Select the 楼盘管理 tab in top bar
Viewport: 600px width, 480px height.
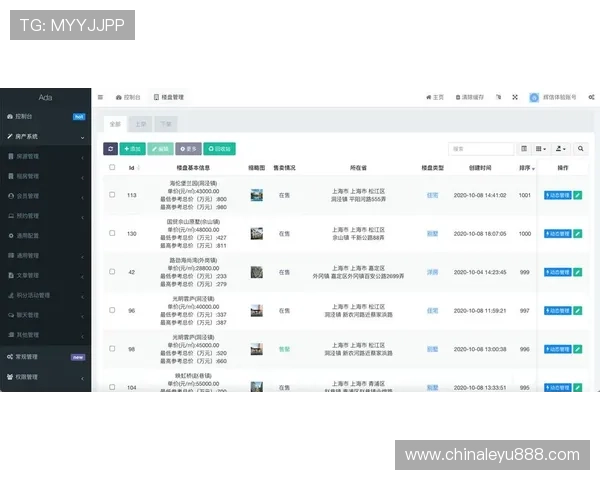tap(169, 97)
